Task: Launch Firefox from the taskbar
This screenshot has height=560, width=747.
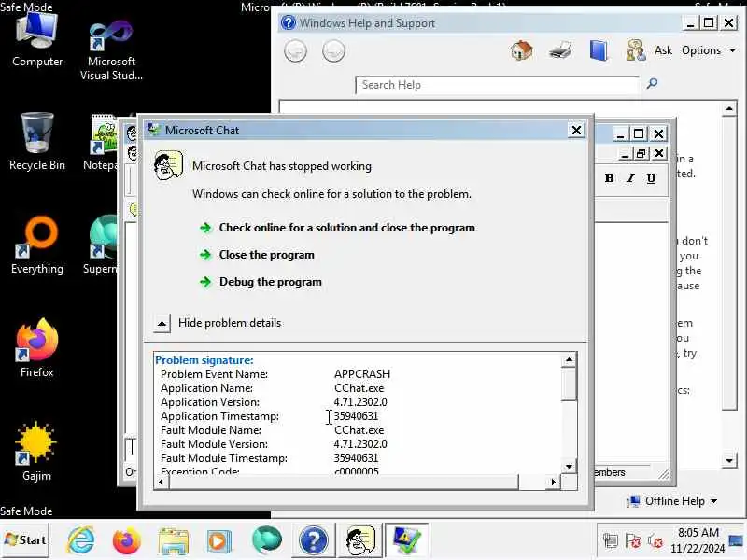Action: [x=127, y=541]
